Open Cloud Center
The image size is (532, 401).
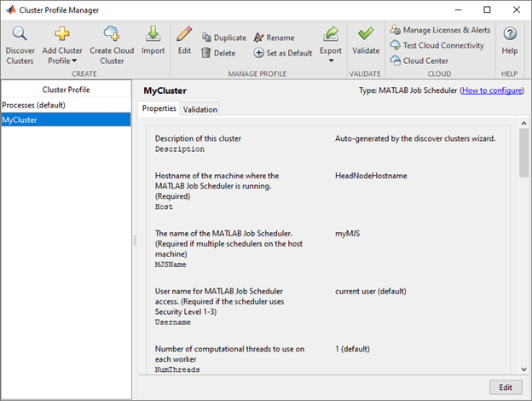[x=419, y=60]
